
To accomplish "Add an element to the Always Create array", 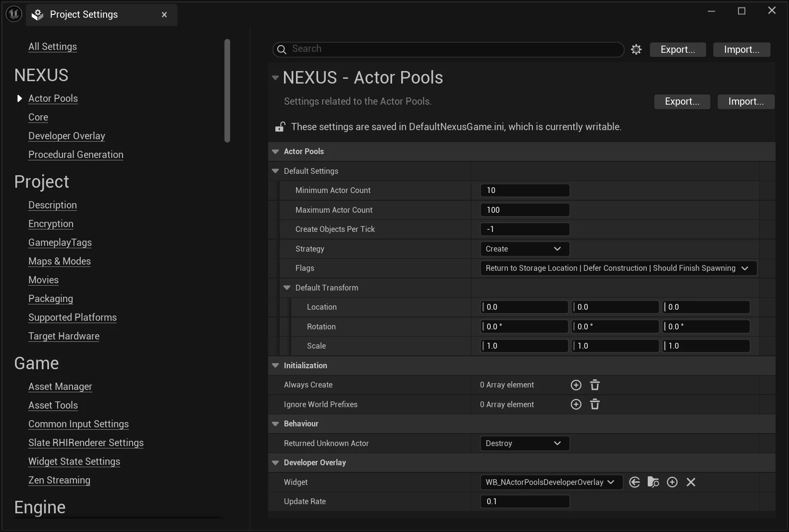I will [x=575, y=385].
